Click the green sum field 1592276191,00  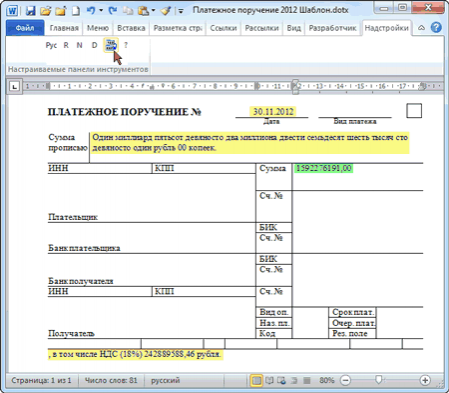[323, 168]
